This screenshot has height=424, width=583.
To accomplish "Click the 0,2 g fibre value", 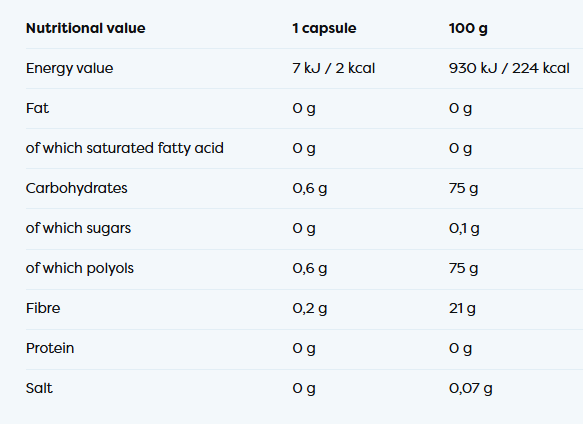I will [x=310, y=308].
